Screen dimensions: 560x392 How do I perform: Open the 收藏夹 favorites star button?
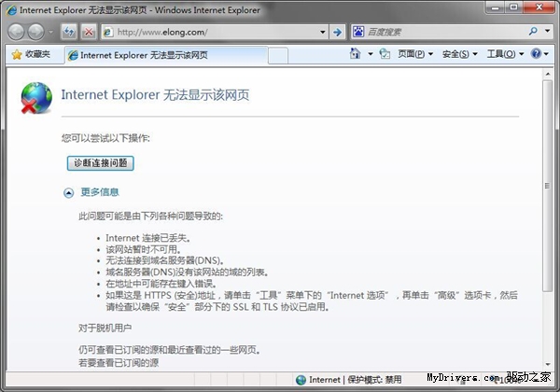coord(31,55)
